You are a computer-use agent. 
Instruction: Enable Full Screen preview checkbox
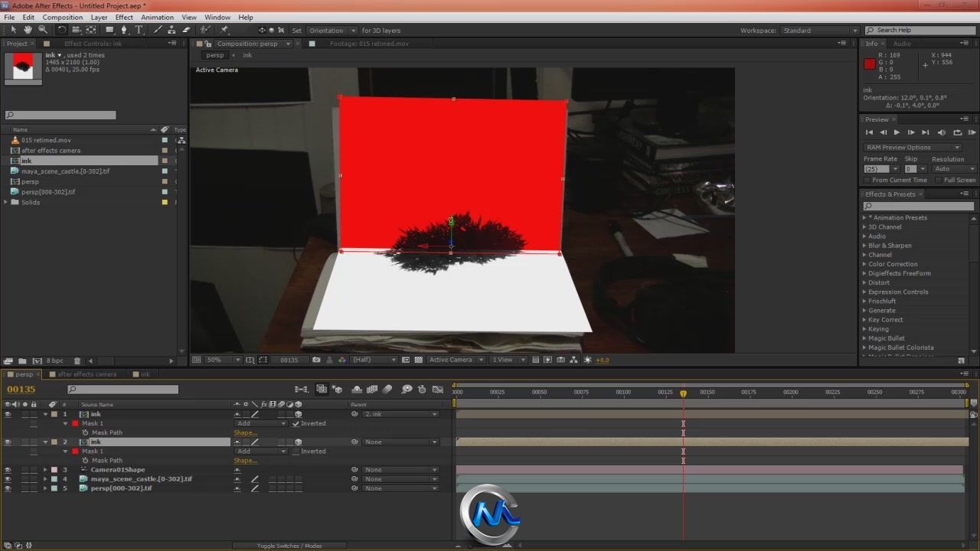pos(939,180)
